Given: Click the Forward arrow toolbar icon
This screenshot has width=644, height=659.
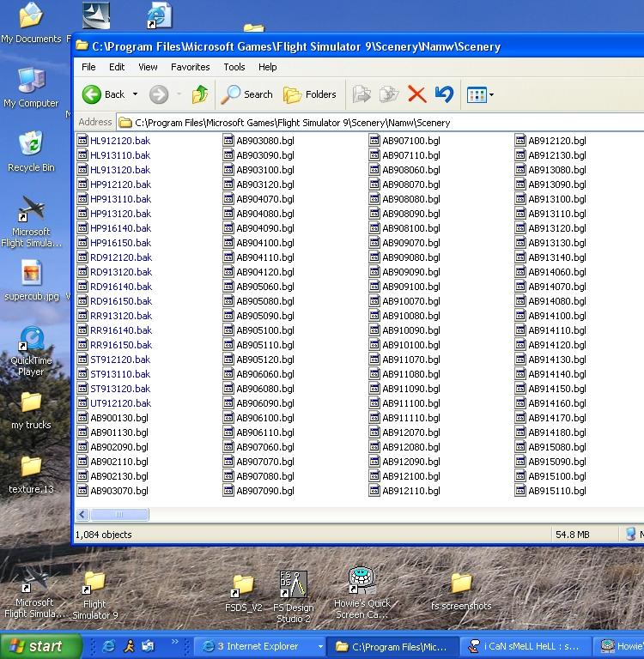Looking at the screenshot, I should (x=159, y=94).
